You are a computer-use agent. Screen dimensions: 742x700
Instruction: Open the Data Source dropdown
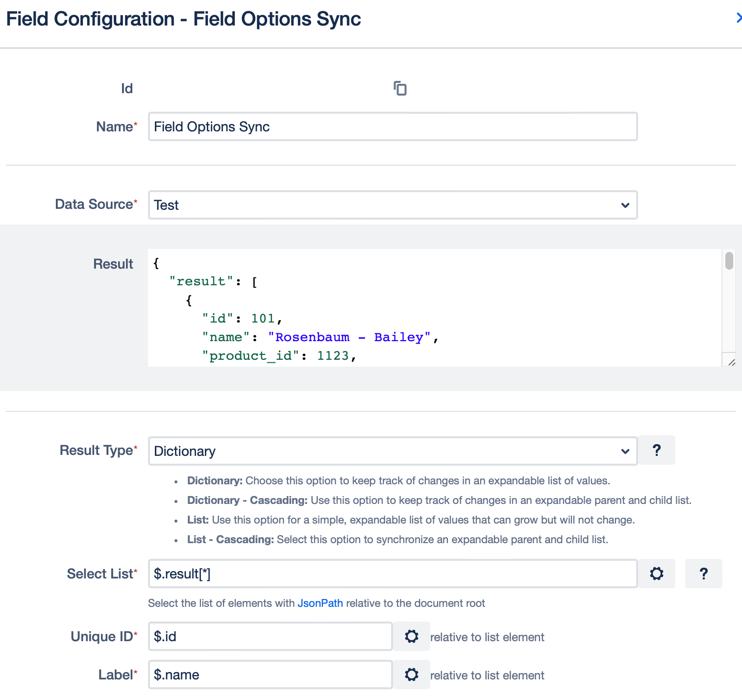tap(392, 205)
